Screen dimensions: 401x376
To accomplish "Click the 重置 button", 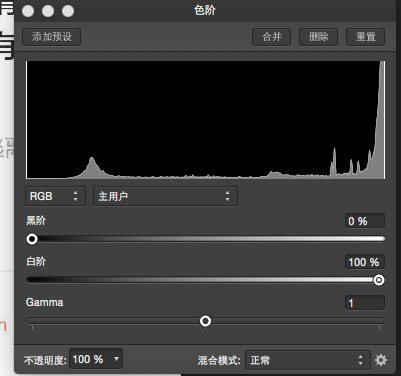I will point(366,37).
